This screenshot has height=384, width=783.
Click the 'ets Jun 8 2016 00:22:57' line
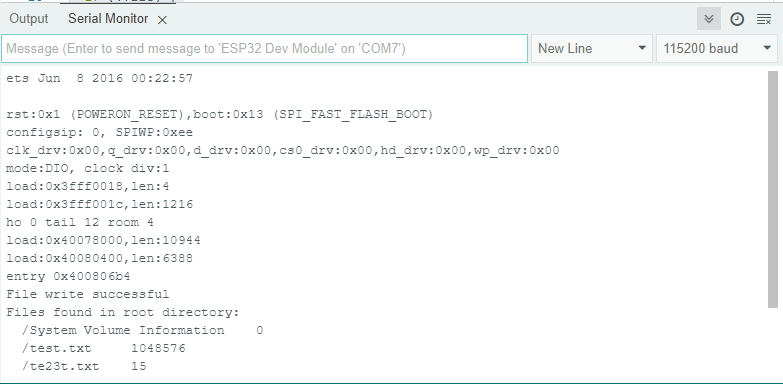pos(99,78)
